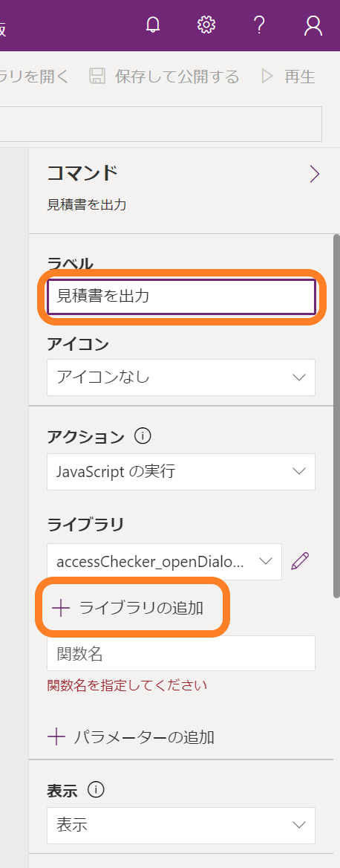Collapse the コマンド panel with the chevron

coord(315,174)
